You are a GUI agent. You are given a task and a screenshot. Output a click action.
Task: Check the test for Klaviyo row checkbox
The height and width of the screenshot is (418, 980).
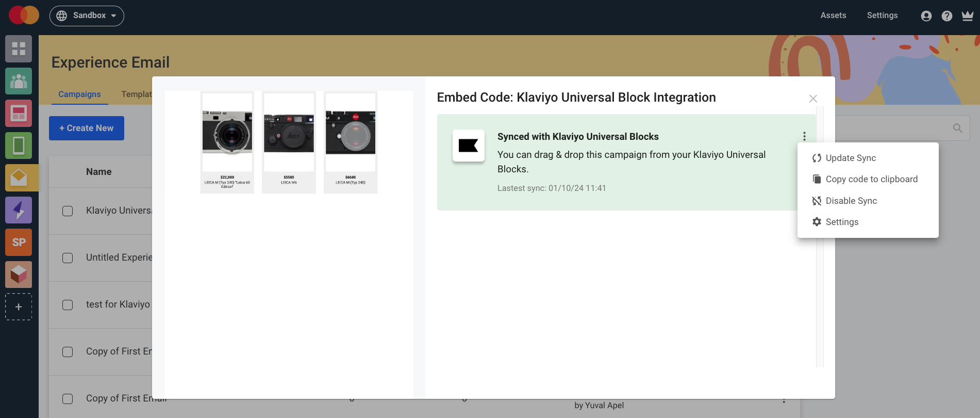pyautogui.click(x=68, y=305)
